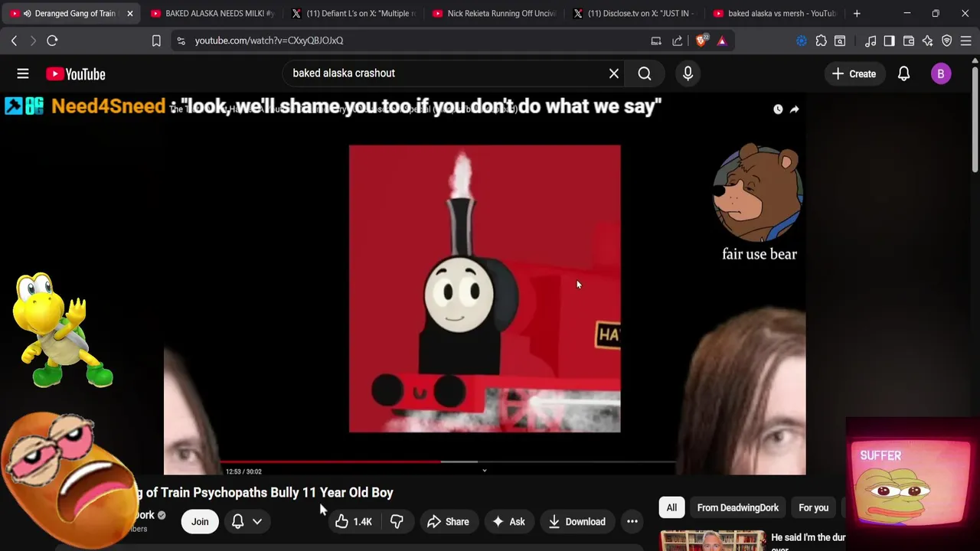The width and height of the screenshot is (980, 551).
Task: Switch to 'baked alaska vs mersh' tab
Action: click(776, 13)
